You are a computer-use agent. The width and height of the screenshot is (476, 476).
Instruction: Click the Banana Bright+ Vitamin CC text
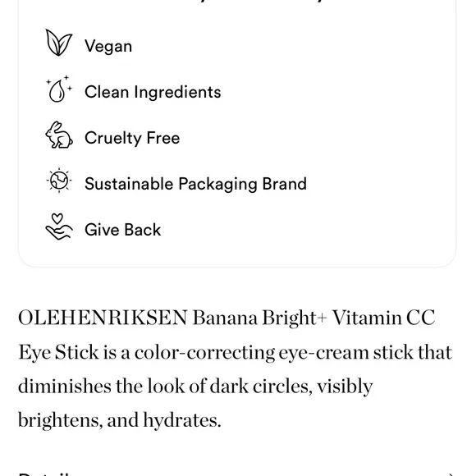pos(314,318)
